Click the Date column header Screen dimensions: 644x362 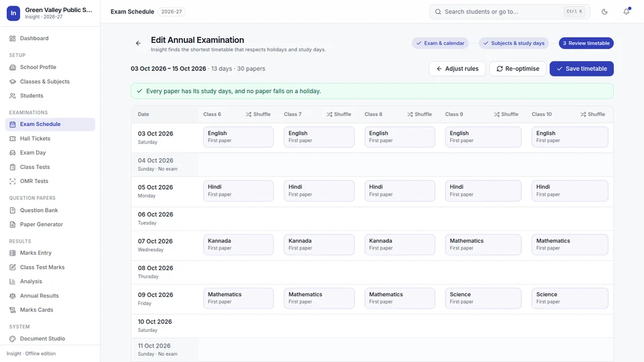click(144, 115)
